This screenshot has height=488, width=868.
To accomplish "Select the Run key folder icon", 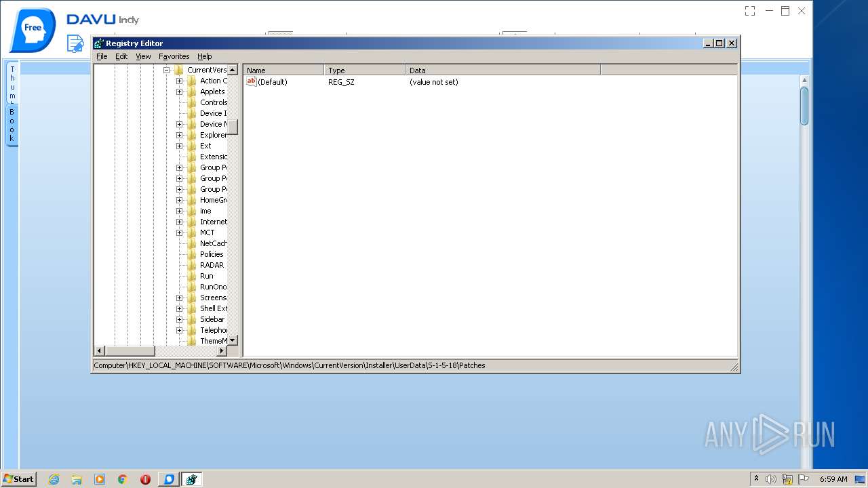I will pos(192,276).
